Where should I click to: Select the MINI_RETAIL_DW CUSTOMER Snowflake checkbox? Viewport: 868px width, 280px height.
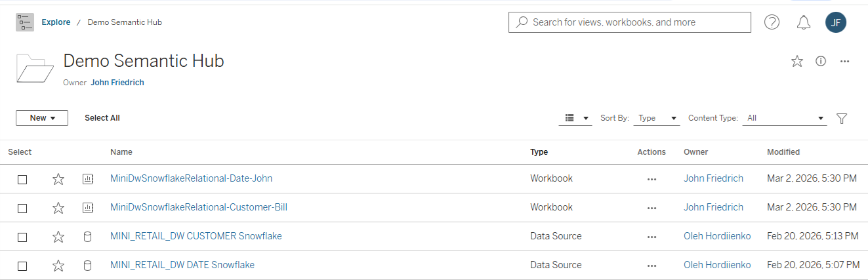tap(22, 237)
